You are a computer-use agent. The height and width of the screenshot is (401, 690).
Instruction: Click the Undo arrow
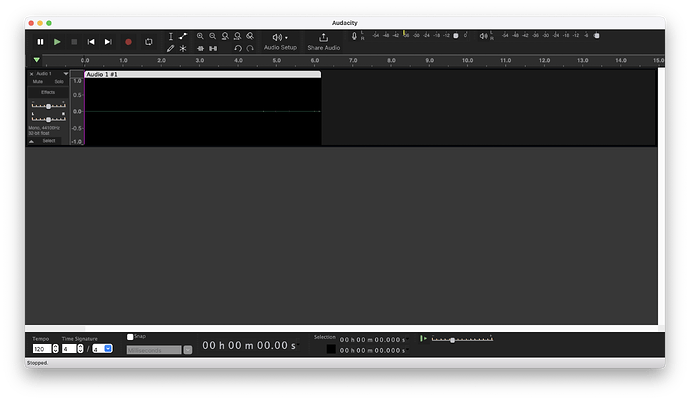(238, 48)
